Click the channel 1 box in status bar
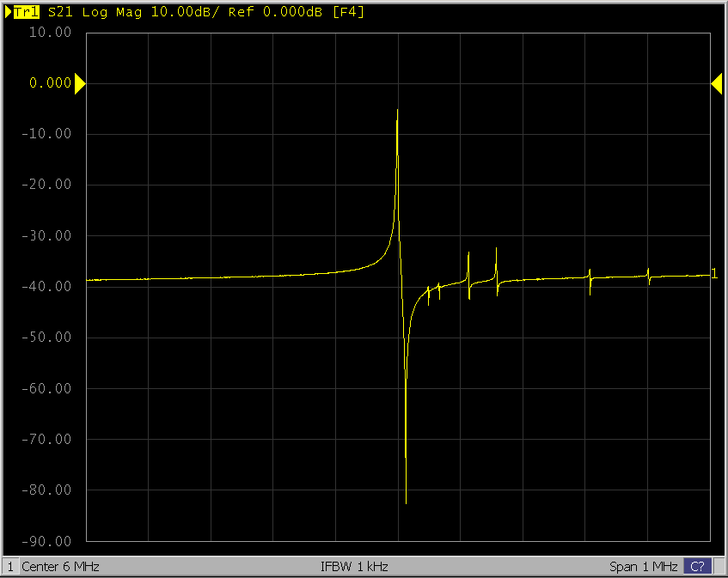 click(x=10, y=567)
